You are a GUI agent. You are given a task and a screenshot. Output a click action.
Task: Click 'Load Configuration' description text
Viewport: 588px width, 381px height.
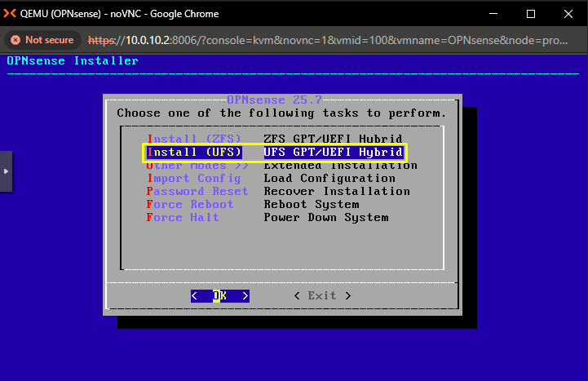(329, 178)
